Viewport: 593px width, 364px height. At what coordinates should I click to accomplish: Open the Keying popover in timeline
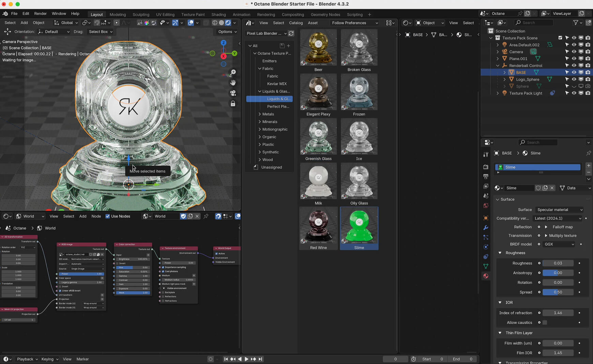pyautogui.click(x=50, y=359)
